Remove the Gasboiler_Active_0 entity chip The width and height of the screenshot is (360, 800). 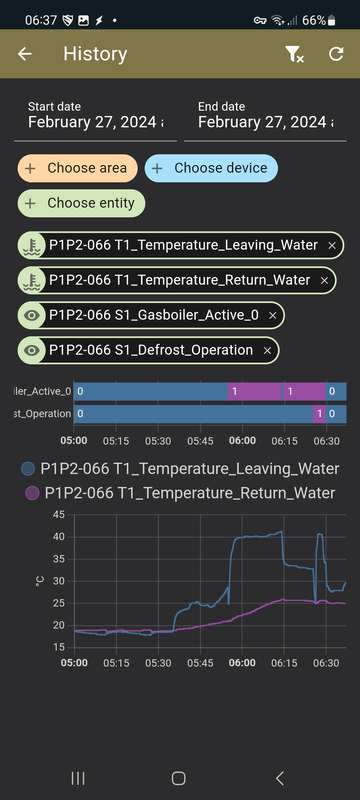[x=273, y=315]
